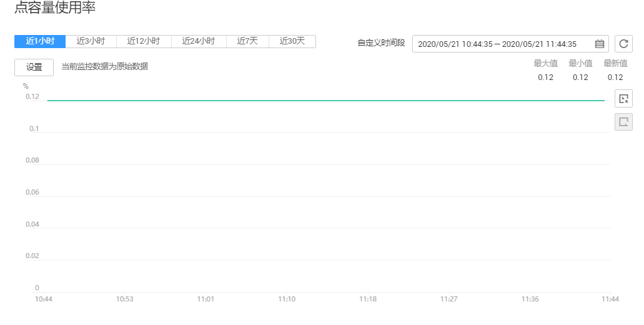Click the 最新值 label
Image resolution: width=644 pixels, height=325 pixels.
coord(615,63)
